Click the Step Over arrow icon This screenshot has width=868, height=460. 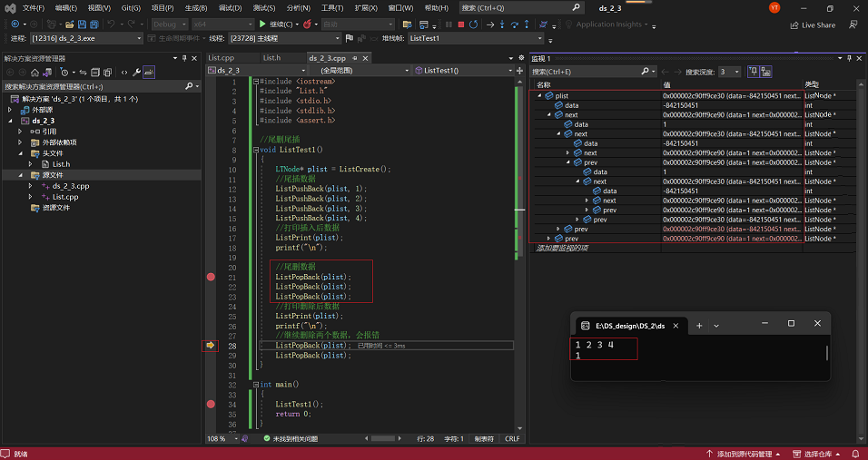514,24
